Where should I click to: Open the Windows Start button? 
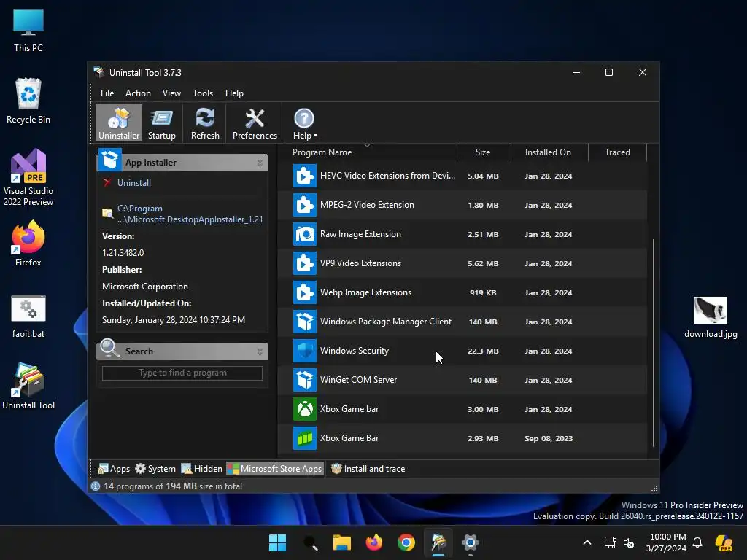click(x=278, y=542)
